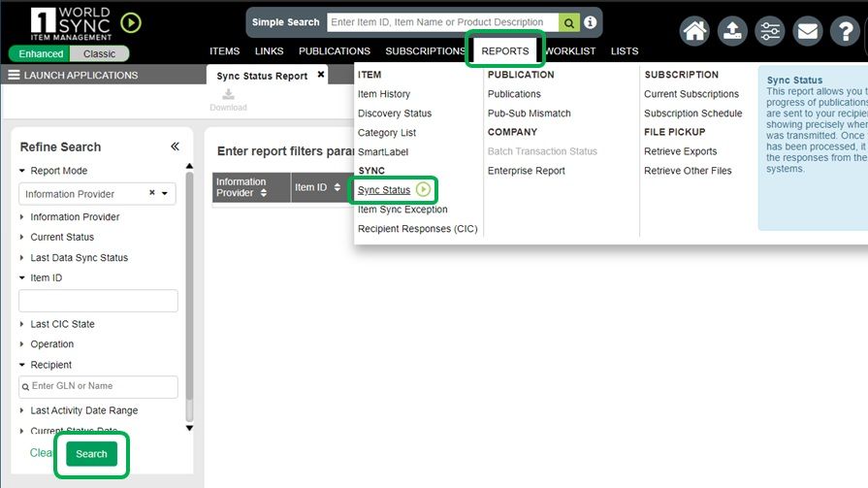The height and width of the screenshot is (488, 868).
Task: Select Enhanced mode toggle
Action: point(42,54)
